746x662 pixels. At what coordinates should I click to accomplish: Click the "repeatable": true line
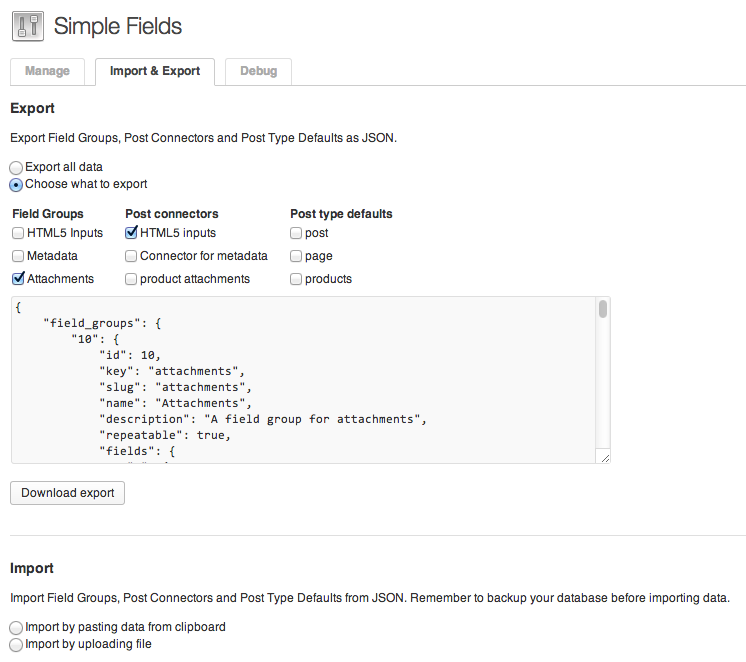165,435
